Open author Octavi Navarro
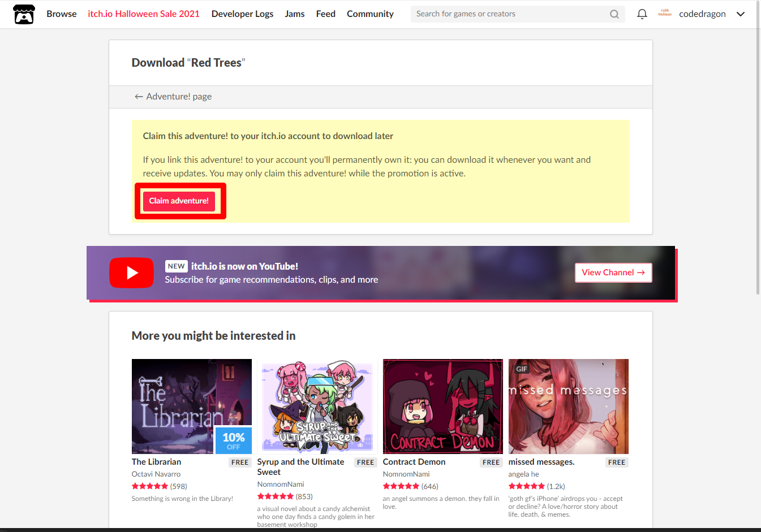Viewport: 761px width, 532px height. pos(156,474)
